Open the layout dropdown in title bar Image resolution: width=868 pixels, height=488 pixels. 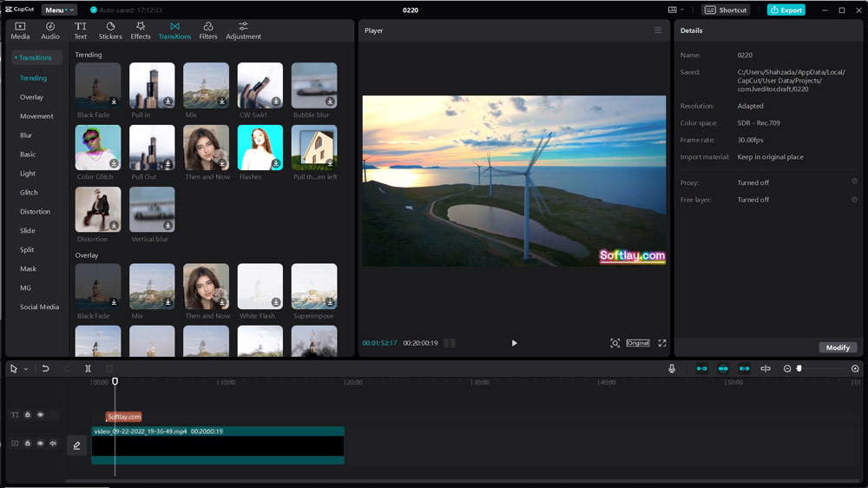tap(675, 10)
